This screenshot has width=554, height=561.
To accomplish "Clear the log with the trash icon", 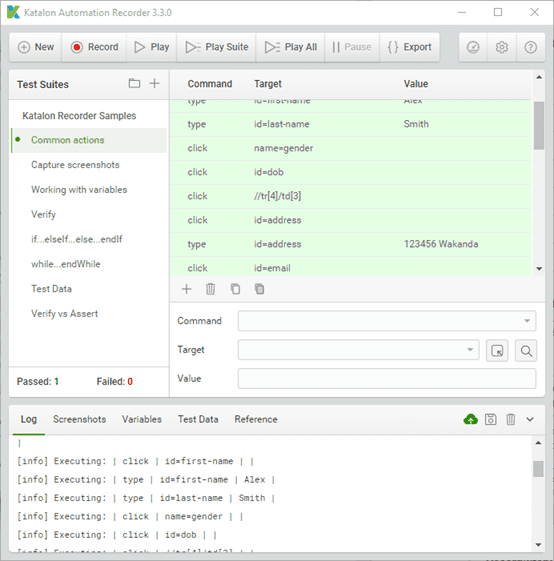I will (x=511, y=419).
